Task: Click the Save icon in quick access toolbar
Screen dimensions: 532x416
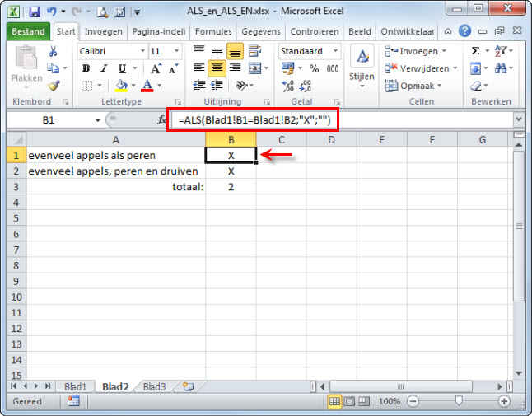Action: 35,12
